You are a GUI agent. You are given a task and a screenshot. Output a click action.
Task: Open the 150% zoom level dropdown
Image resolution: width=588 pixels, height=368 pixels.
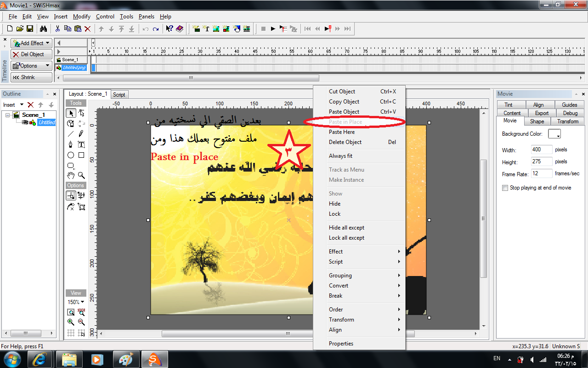coord(76,302)
